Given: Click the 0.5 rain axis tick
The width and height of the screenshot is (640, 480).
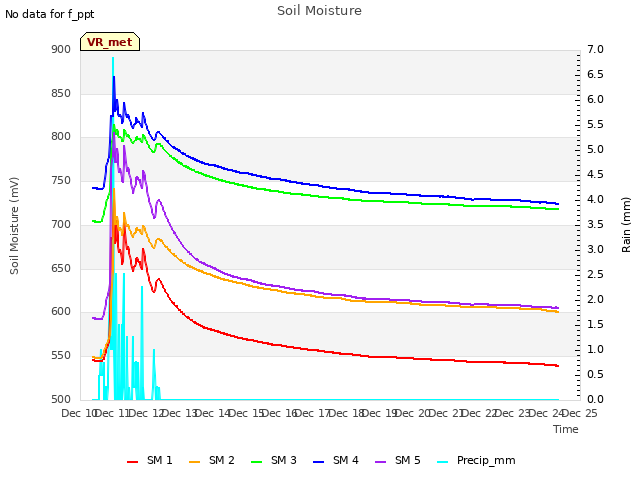Looking at the screenshot, I should coord(595,375).
